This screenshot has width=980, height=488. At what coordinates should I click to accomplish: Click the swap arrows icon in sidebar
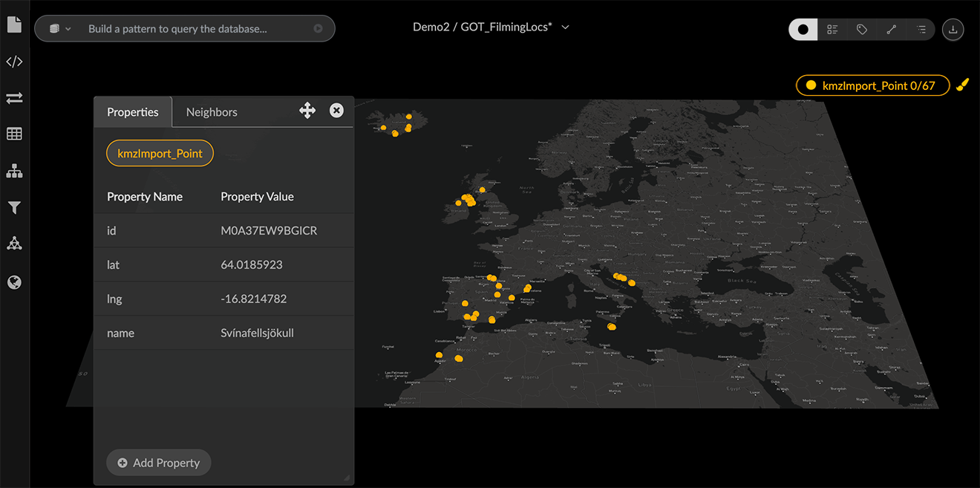point(14,98)
